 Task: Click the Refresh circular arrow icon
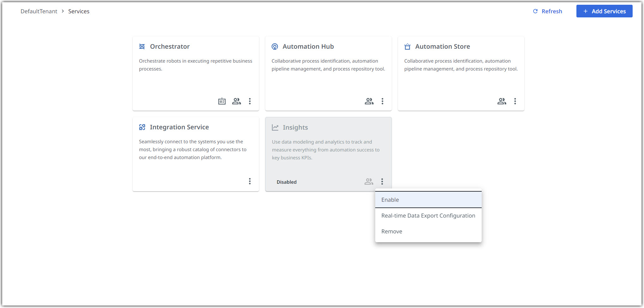click(x=535, y=11)
